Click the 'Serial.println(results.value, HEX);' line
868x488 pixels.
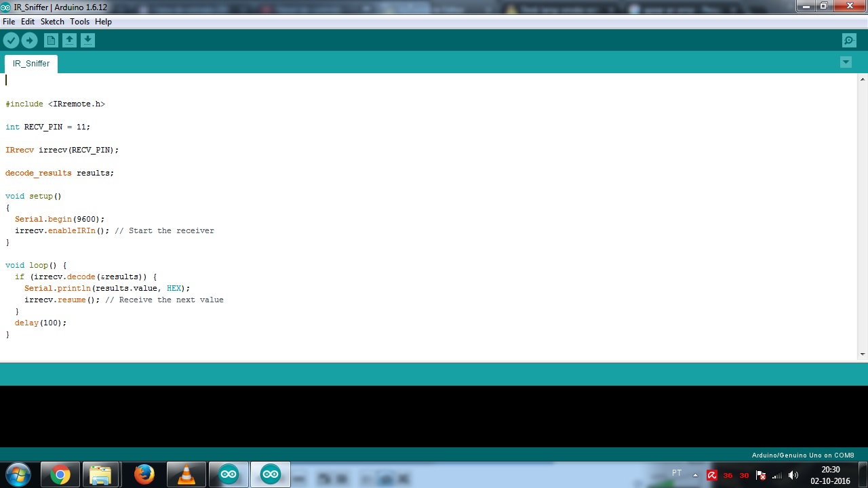(107, 288)
